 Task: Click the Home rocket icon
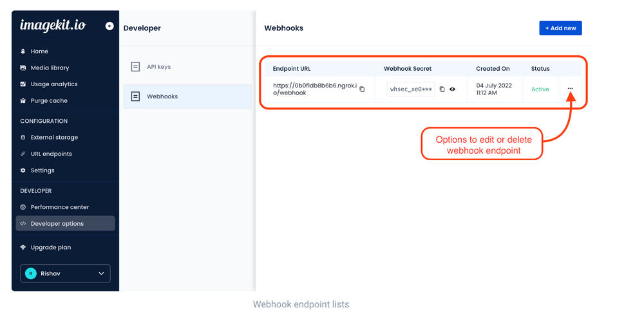[x=23, y=51]
